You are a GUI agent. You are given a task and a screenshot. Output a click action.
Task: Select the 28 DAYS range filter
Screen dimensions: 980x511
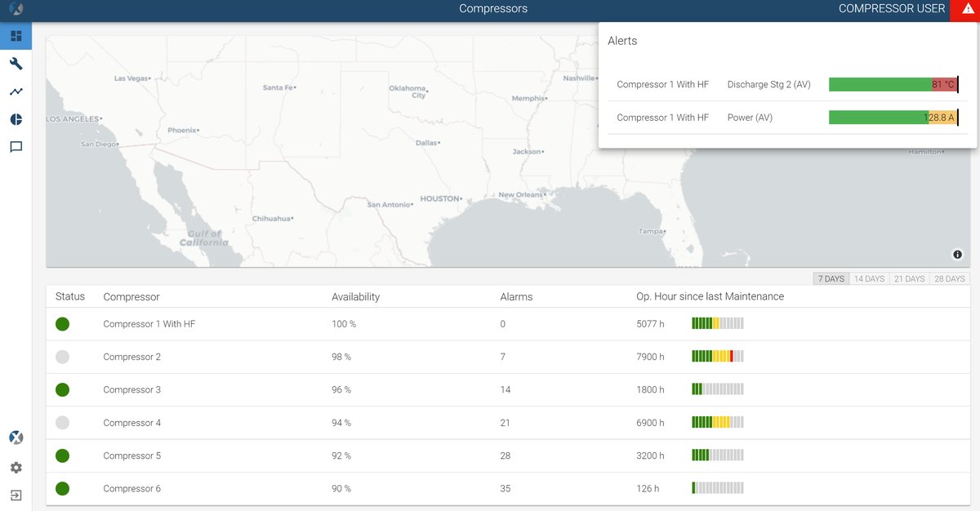click(x=948, y=278)
